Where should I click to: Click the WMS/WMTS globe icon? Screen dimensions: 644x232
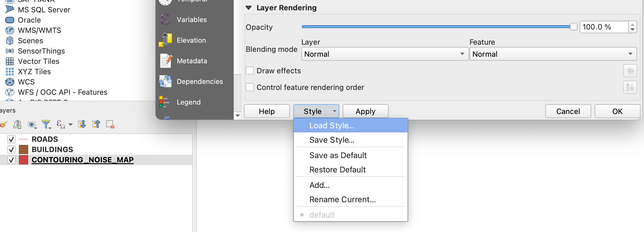10,30
